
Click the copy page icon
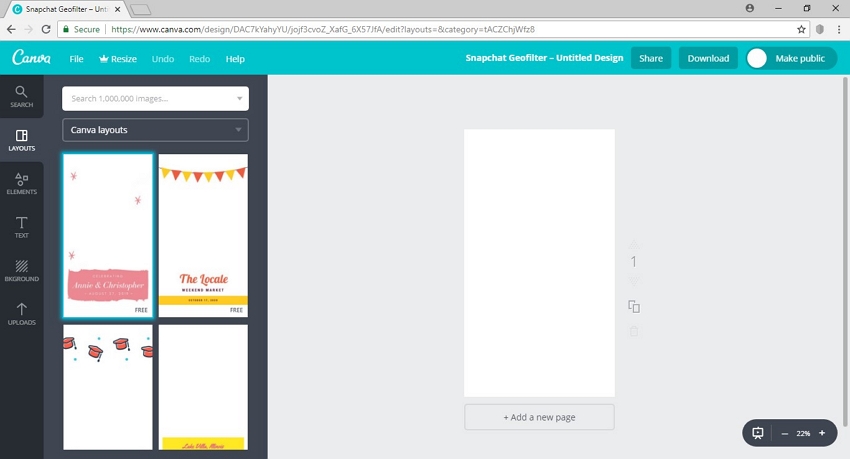(x=634, y=307)
